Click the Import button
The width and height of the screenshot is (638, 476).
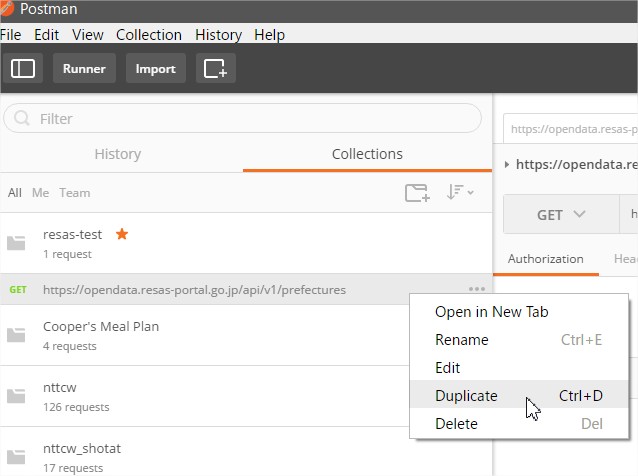(156, 68)
